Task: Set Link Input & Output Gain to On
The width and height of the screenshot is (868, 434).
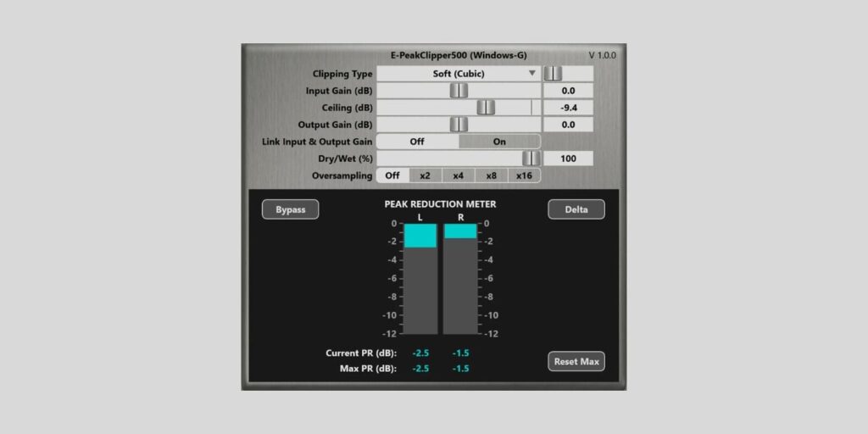Action: point(499,142)
